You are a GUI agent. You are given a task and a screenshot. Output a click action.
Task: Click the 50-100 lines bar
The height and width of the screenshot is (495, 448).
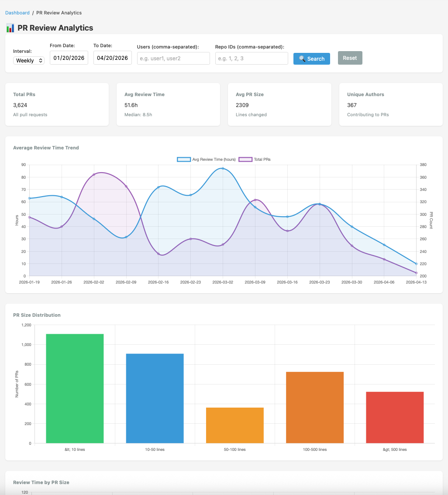pos(235,426)
